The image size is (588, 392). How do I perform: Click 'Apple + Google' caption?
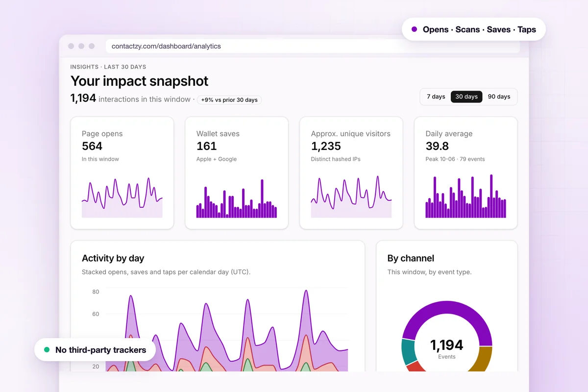[217, 159]
